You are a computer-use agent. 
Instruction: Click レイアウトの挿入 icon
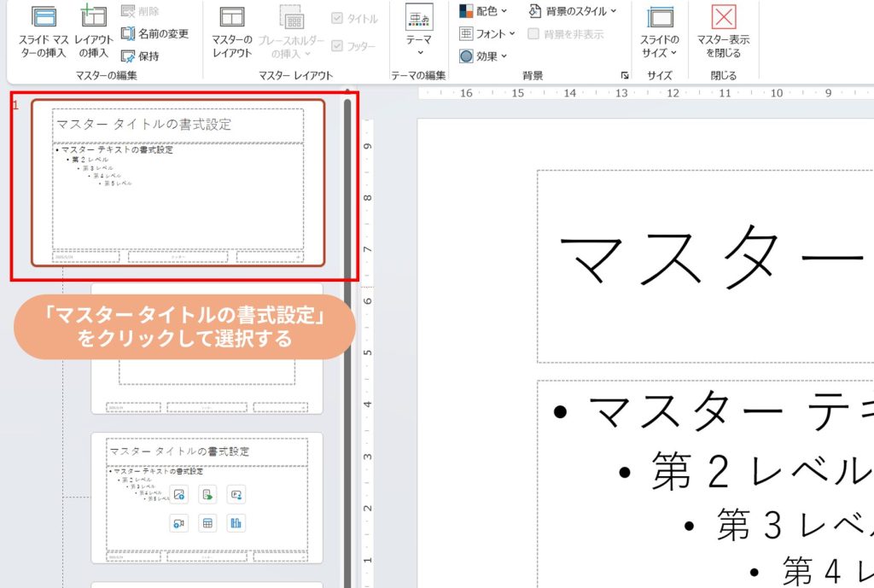coord(94,17)
